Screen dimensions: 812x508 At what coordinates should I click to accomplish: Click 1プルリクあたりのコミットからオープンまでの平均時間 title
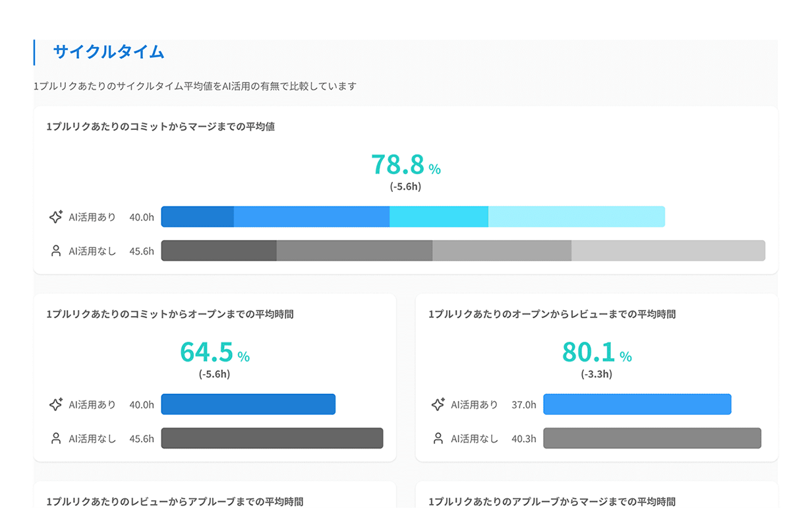click(170, 315)
